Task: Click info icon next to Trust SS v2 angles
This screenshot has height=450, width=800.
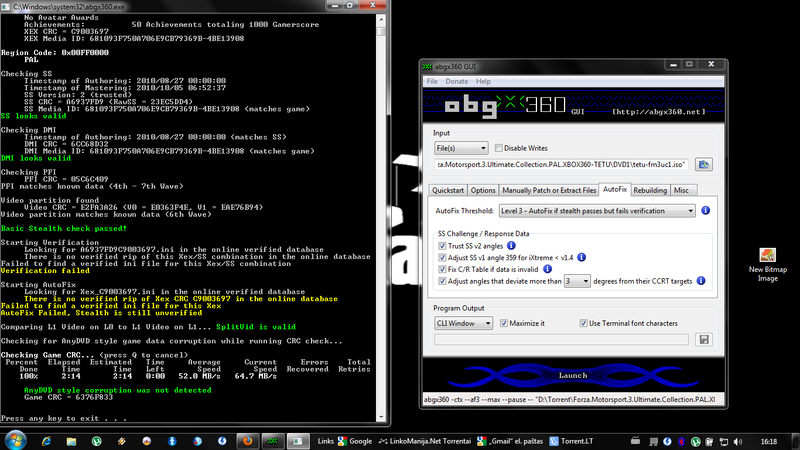Action: [x=511, y=245]
